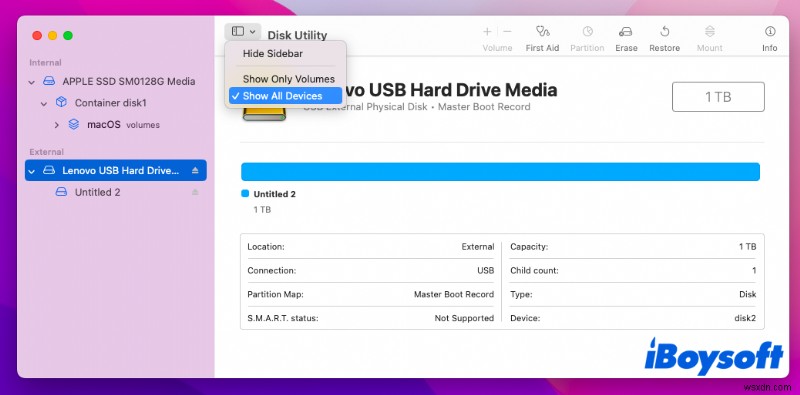This screenshot has width=800, height=395.
Task: Click the Lenovo USB Hard Drive Media title
Action: click(x=451, y=90)
